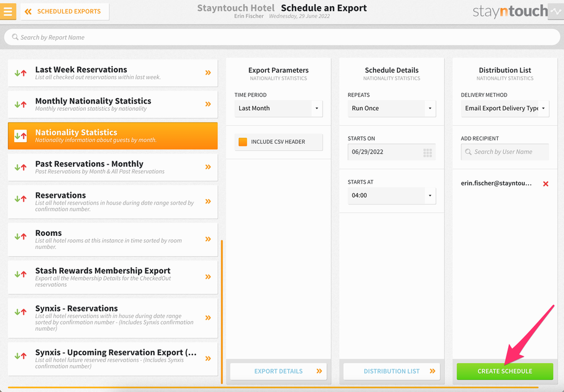Click the report list vertical scrollbar
Viewport: 564px width, 392px height.
222,312
